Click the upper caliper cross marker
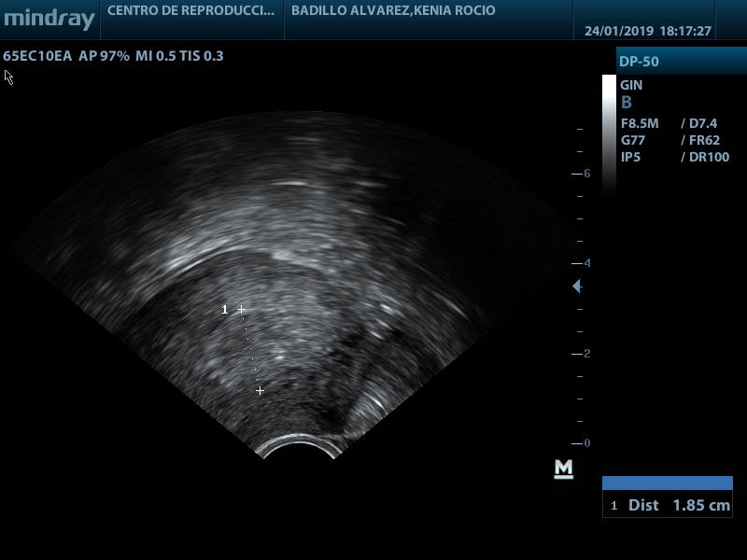Viewport: 747px width, 560px height. pyautogui.click(x=241, y=309)
